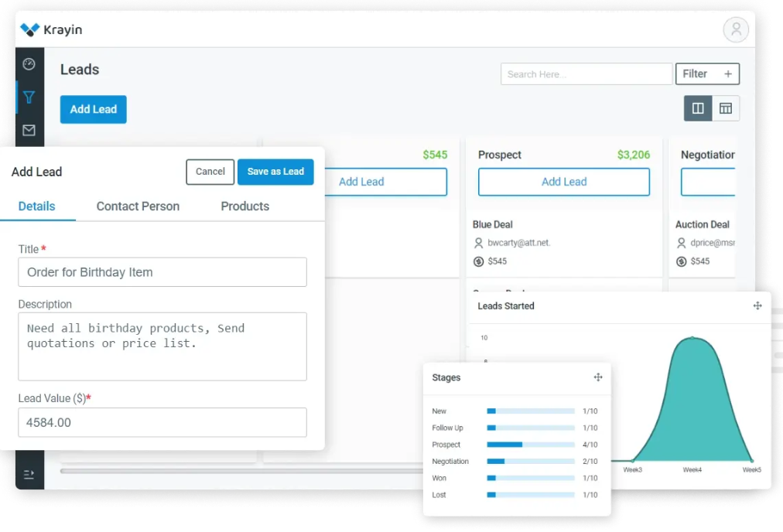Click the dollar icon in Auction Deal card
The image size is (783, 532).
point(681,261)
